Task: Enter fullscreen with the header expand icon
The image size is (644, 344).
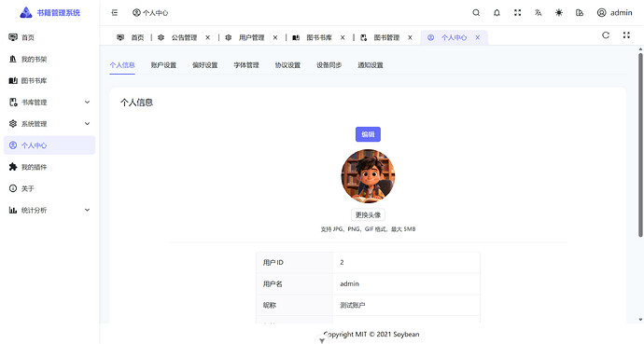Action: tap(517, 13)
